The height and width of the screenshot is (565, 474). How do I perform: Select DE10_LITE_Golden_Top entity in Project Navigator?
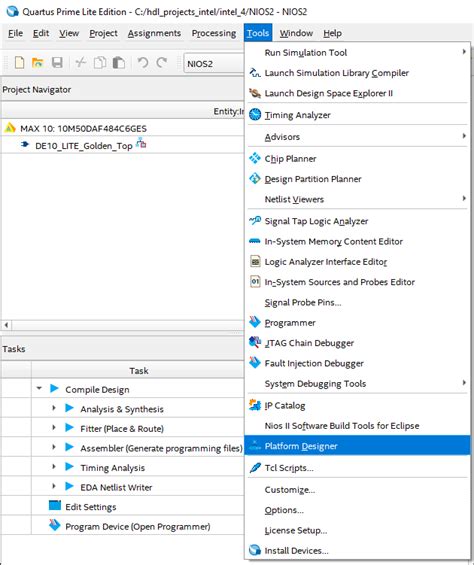(x=83, y=146)
